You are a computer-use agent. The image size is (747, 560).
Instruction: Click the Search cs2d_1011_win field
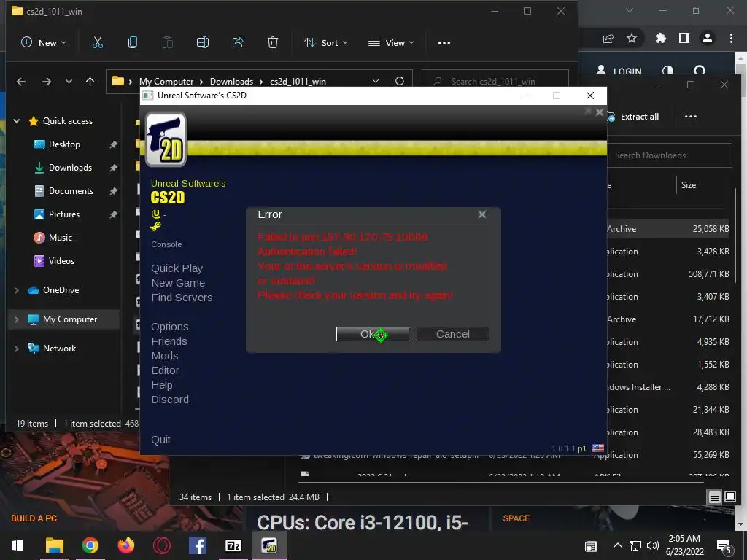pos(495,82)
